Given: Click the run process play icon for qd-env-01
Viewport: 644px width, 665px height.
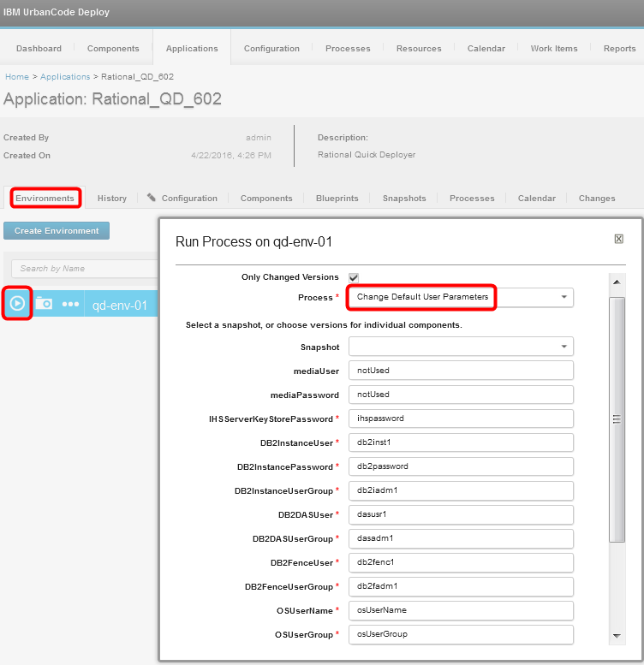Looking at the screenshot, I should point(17,304).
